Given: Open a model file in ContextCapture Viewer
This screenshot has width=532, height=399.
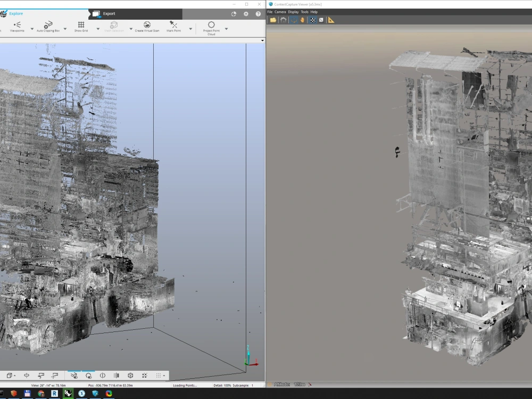Looking at the screenshot, I should tap(272, 20).
